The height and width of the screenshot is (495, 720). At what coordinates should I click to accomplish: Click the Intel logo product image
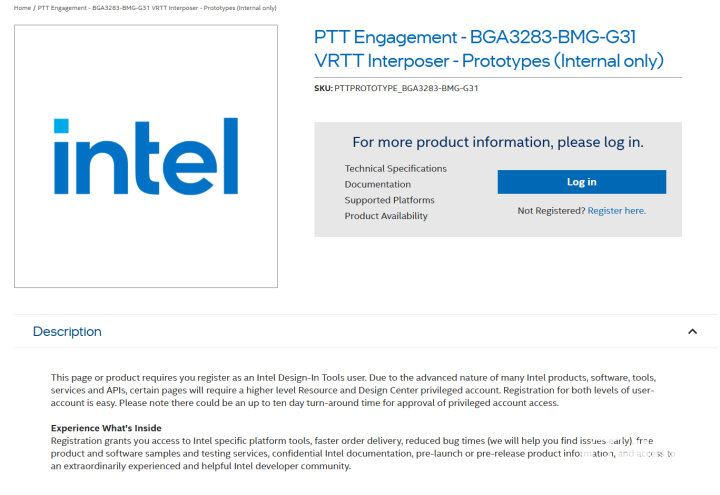click(146, 156)
